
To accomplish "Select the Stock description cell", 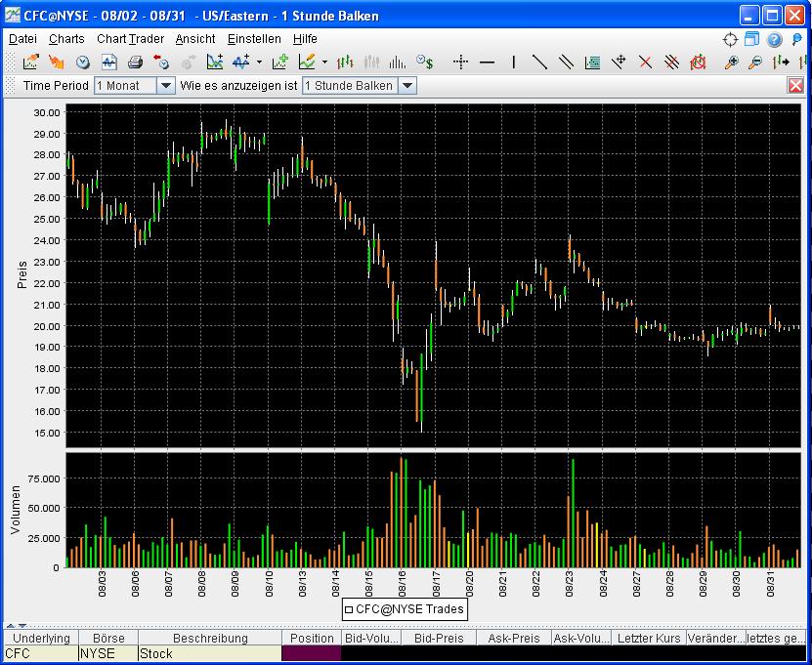I will coord(210,653).
